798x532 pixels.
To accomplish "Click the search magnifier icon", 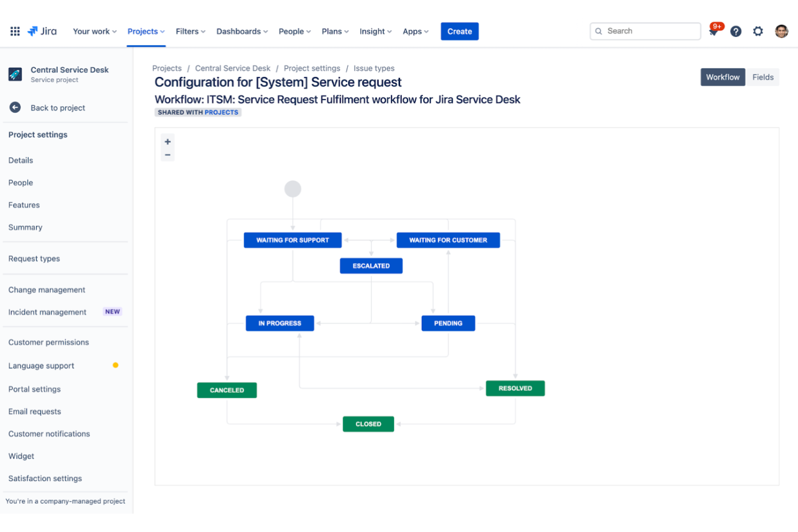I will (598, 31).
